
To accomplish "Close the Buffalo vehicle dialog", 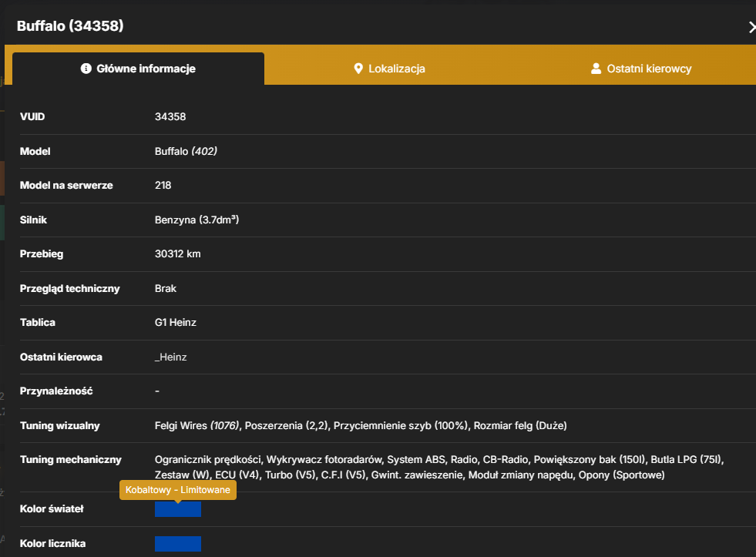I will 751,27.
